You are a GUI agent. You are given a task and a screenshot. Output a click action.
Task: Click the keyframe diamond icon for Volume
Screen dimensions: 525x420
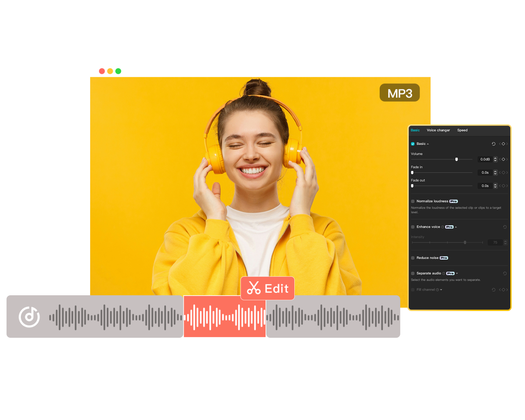(503, 159)
